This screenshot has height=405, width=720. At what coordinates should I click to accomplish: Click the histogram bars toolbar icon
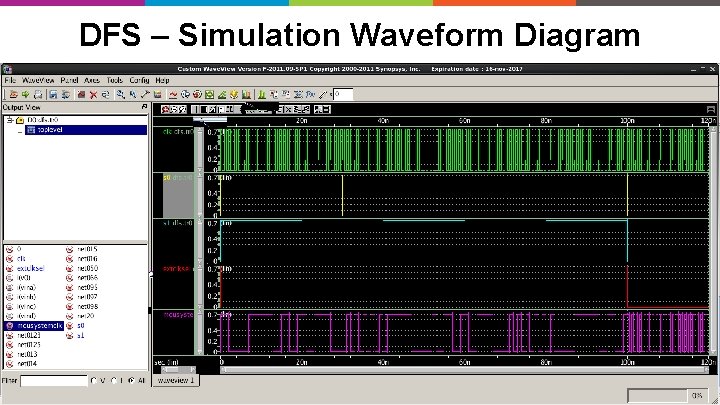(246, 95)
